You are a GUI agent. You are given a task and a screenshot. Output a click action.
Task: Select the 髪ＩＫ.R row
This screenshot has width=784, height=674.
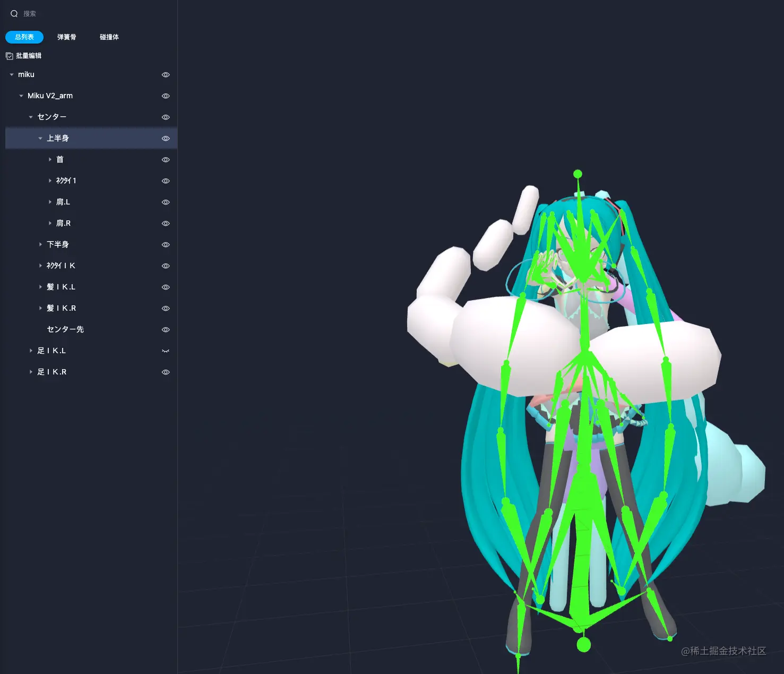coord(91,308)
